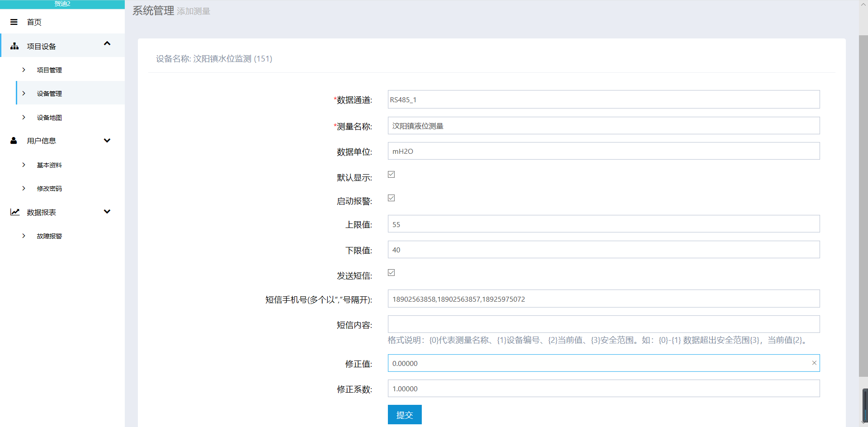The width and height of the screenshot is (868, 427).
Task: Click the arrow icon before 项目管理
Action: [24, 70]
